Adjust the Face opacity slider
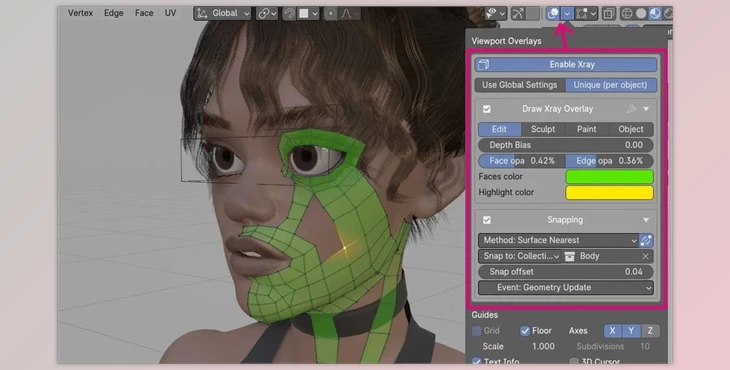This screenshot has width=730, height=370. pyautogui.click(x=522, y=161)
